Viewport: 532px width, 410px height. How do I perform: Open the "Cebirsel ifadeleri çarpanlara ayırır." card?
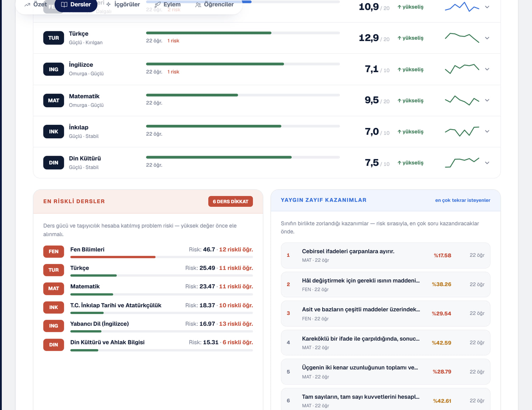[386, 255]
